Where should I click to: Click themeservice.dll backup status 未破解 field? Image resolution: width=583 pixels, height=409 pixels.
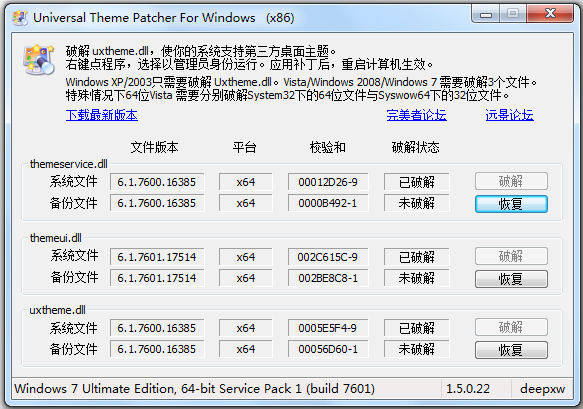click(x=416, y=203)
